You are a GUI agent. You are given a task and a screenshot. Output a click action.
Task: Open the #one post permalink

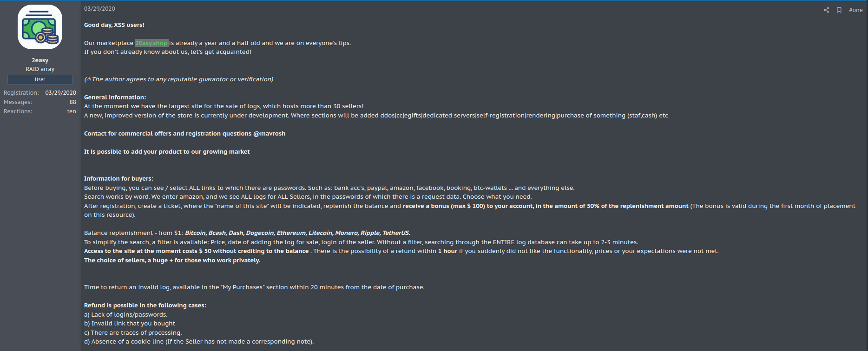[855, 10]
